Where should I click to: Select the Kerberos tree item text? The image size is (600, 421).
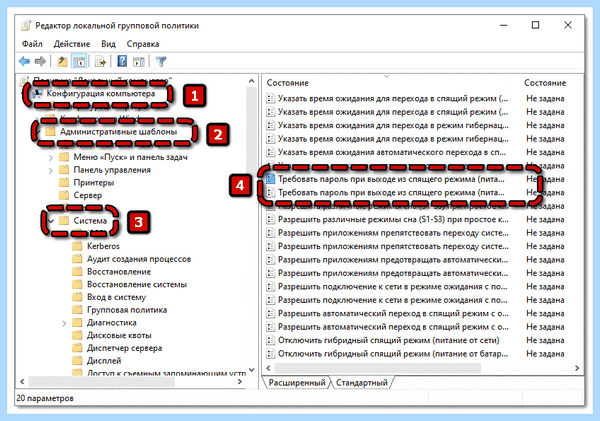103,246
